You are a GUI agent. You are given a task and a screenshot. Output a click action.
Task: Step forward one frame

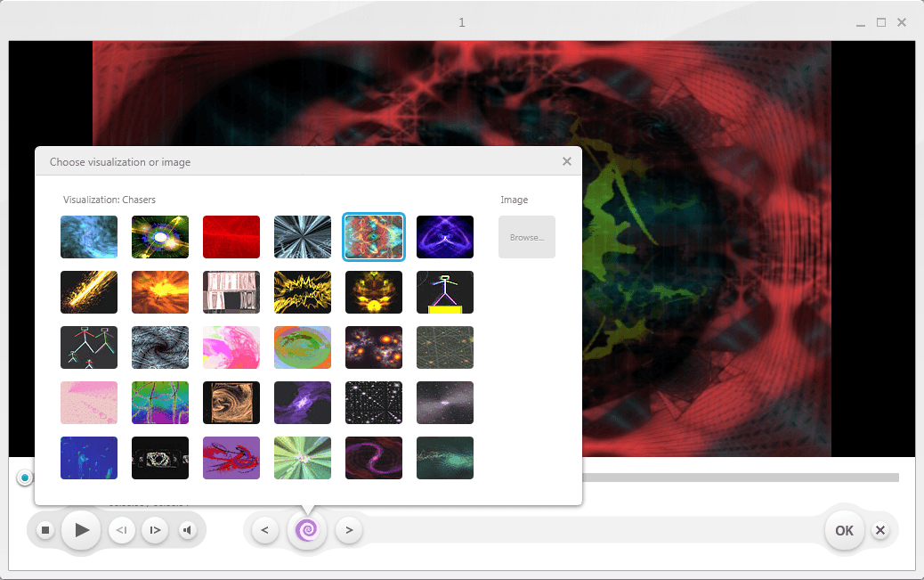[x=155, y=531]
